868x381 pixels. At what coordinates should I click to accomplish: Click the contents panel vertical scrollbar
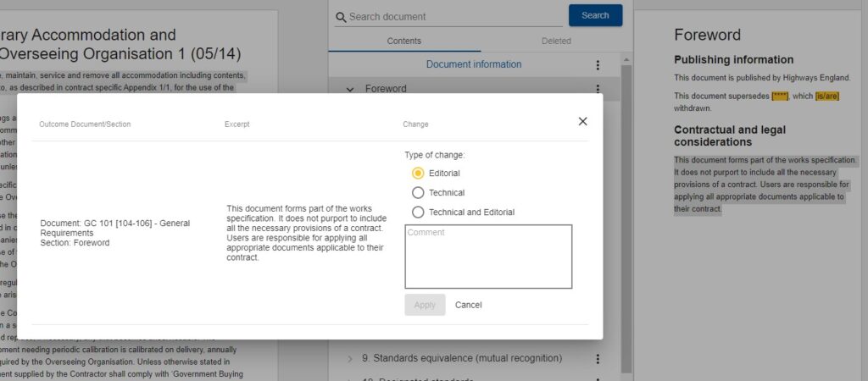point(627,212)
